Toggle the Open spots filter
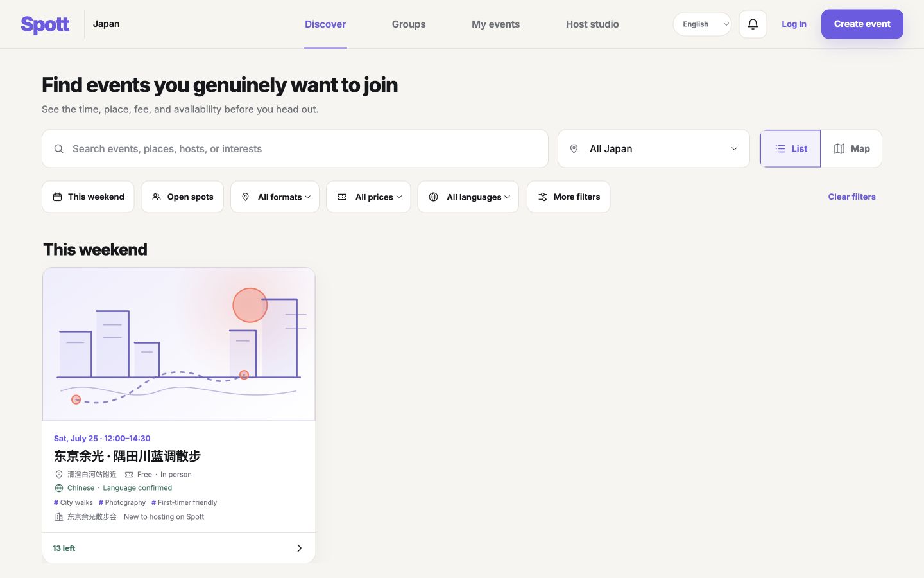The width and height of the screenshot is (924, 578). pos(182,197)
